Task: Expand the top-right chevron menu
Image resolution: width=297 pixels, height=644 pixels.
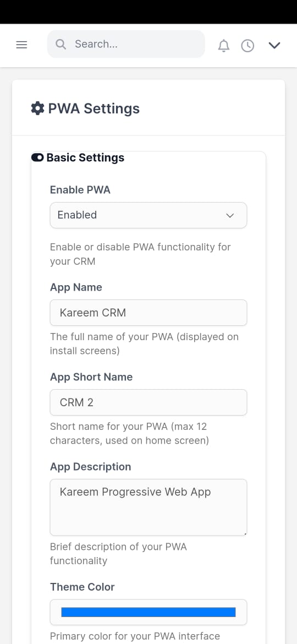Action: tap(274, 45)
